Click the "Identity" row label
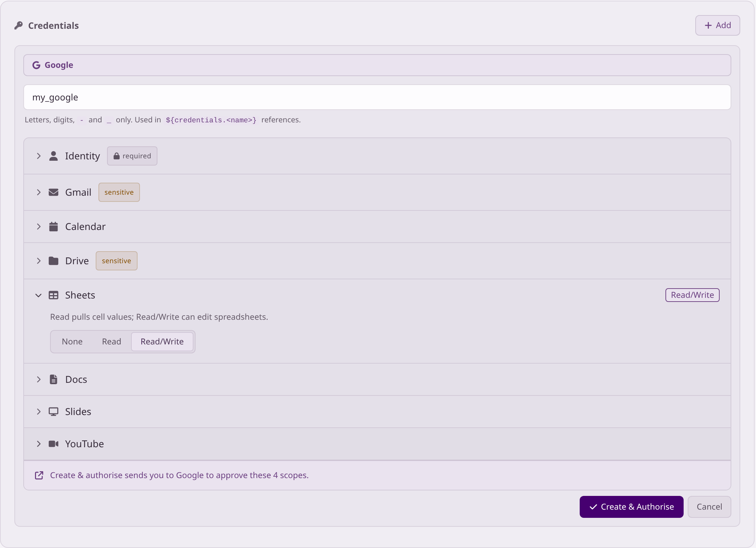756x548 pixels. click(83, 156)
